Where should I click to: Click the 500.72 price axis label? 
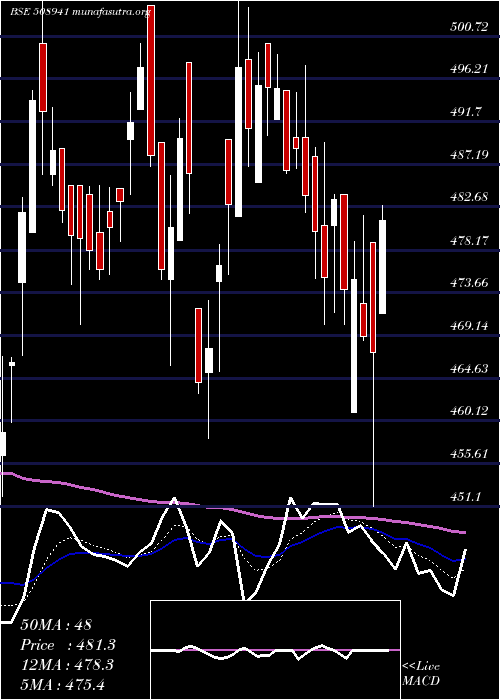coord(469,27)
